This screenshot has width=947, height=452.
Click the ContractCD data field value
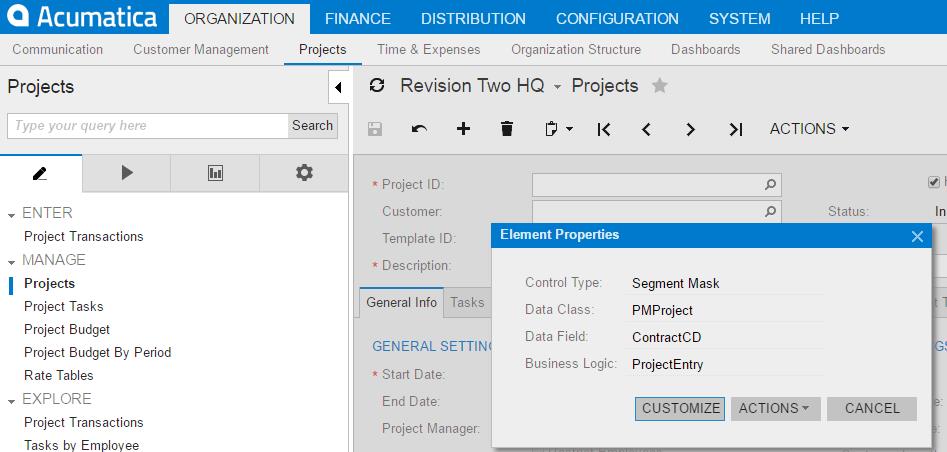point(667,337)
